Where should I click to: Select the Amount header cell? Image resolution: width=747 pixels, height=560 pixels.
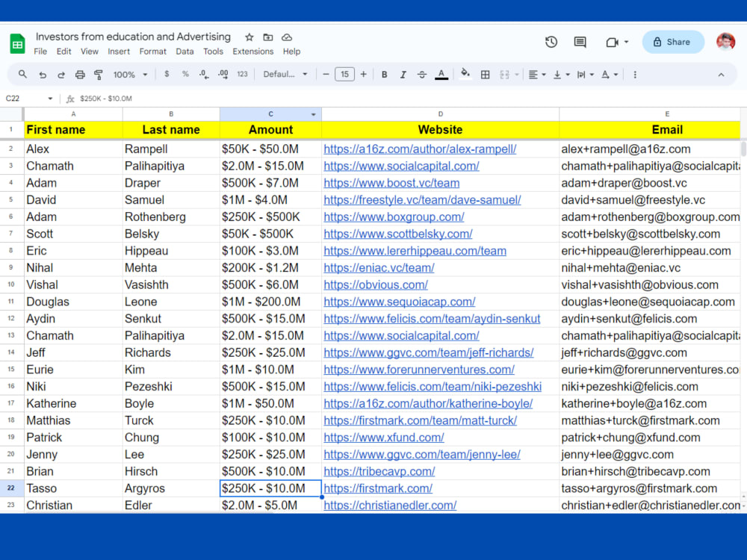(270, 129)
